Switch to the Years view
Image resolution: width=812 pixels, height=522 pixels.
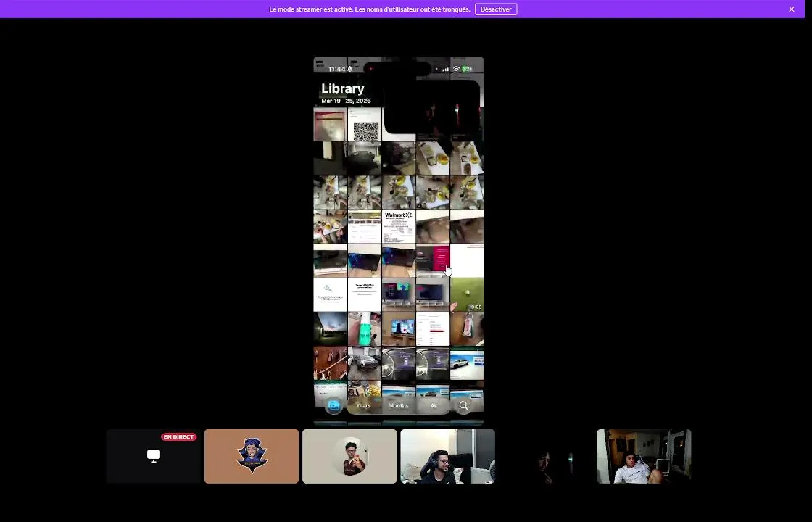363,406
